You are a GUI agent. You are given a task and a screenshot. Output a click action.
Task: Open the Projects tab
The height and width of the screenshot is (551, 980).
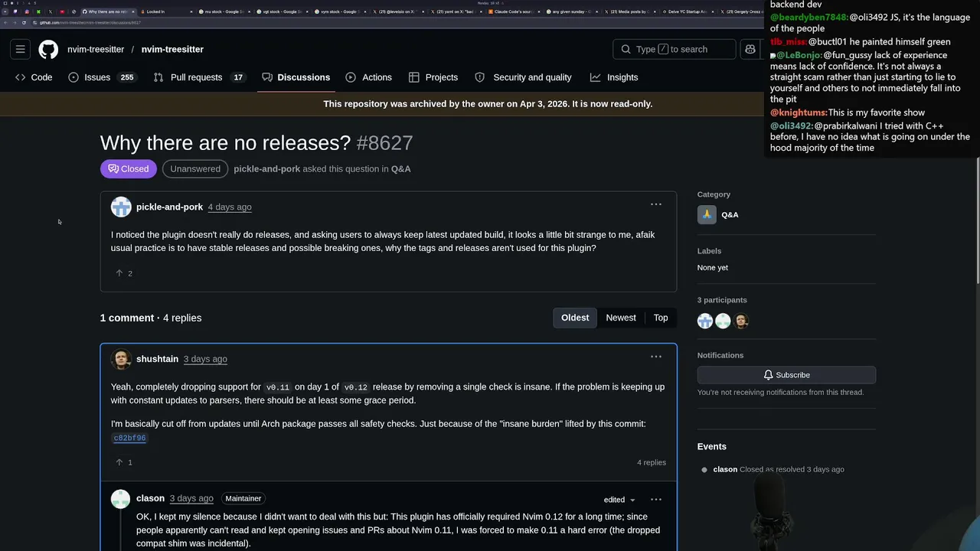433,77
